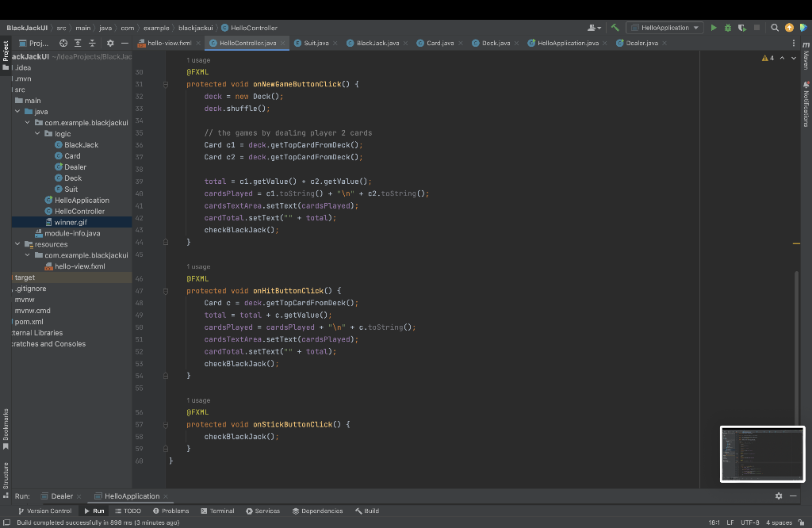
Task: Open Search Everywhere magnifier
Action: point(775,28)
